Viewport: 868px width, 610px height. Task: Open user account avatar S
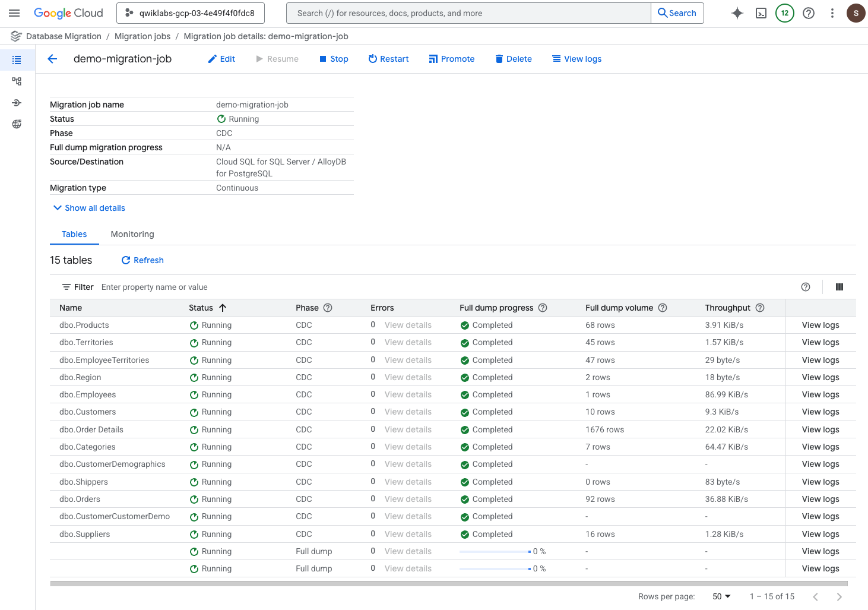pyautogui.click(x=856, y=13)
